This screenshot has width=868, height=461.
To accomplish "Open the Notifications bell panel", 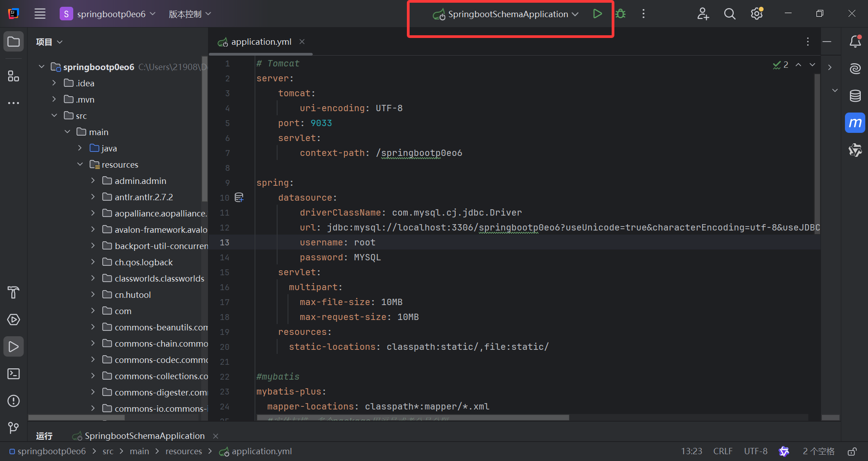I will point(855,41).
